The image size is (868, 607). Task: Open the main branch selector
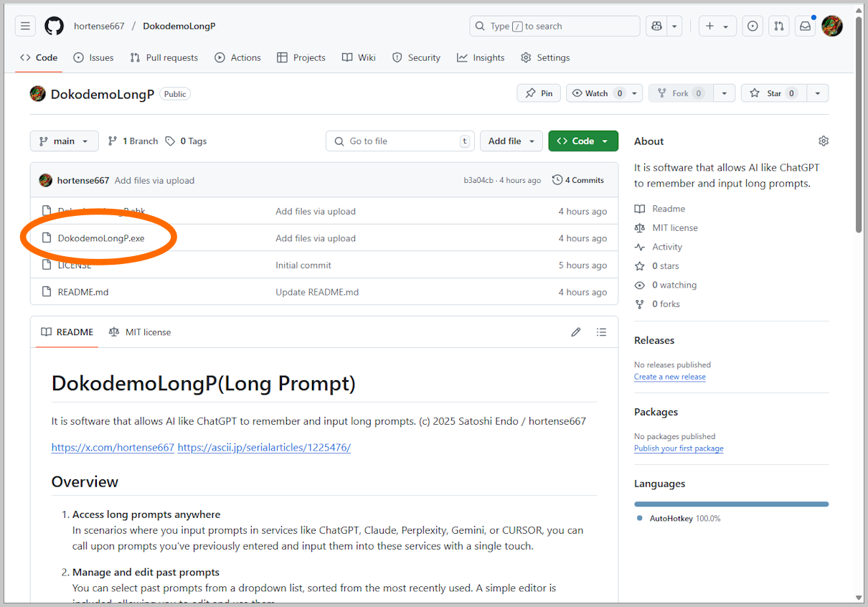(x=64, y=141)
